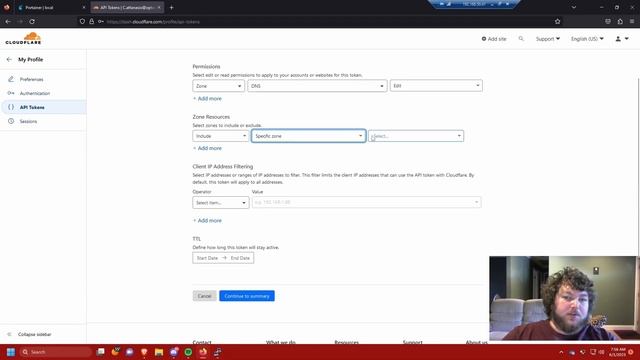Click the TTL End Date field
Image resolution: width=640 pixels, height=360 pixels.
pos(240,258)
